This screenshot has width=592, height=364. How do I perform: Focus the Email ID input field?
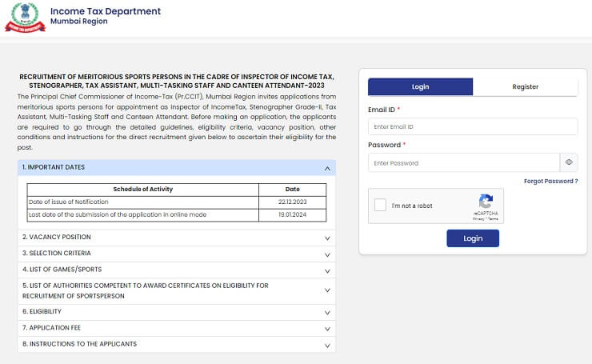point(473,126)
